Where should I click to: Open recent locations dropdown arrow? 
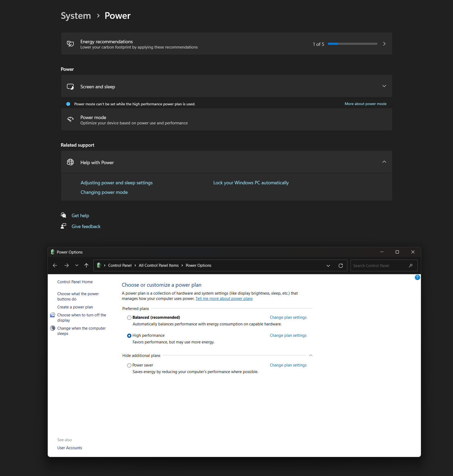[77, 265]
